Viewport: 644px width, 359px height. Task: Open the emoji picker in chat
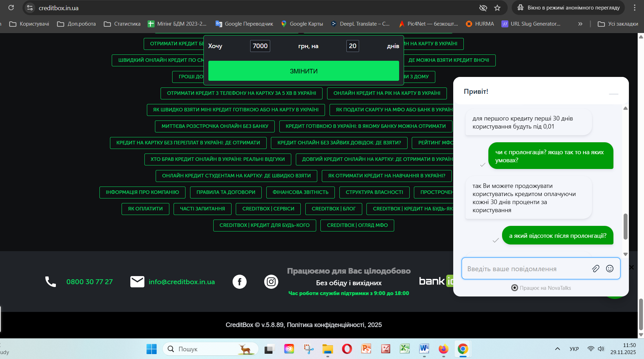610,269
